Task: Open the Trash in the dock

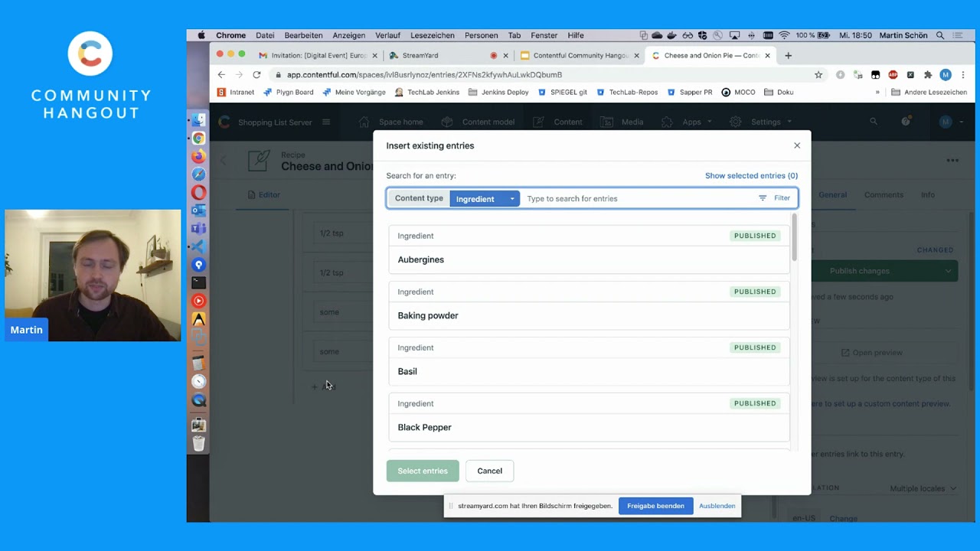Action: point(198,443)
